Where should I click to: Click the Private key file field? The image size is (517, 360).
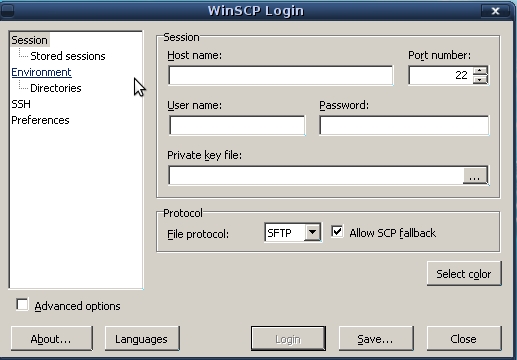click(x=316, y=175)
